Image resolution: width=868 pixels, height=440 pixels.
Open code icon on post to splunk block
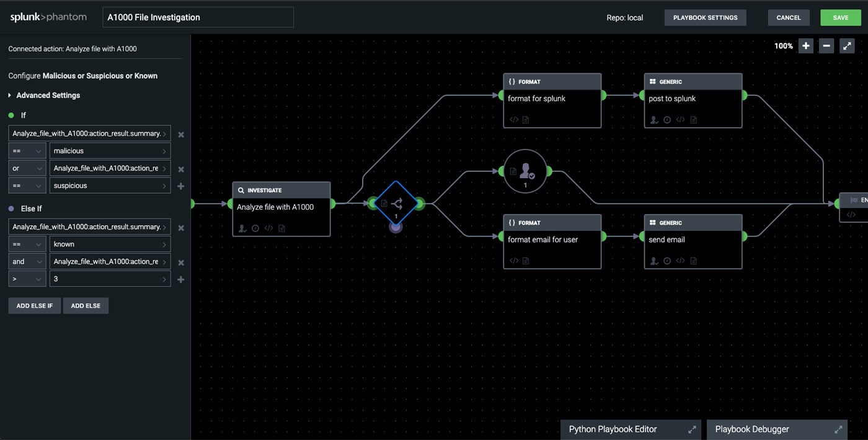tap(680, 120)
